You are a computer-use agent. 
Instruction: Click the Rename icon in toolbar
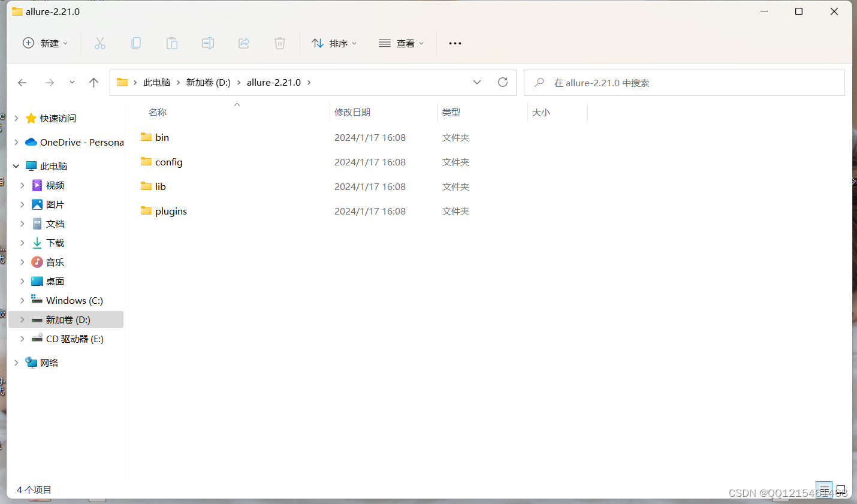click(208, 43)
